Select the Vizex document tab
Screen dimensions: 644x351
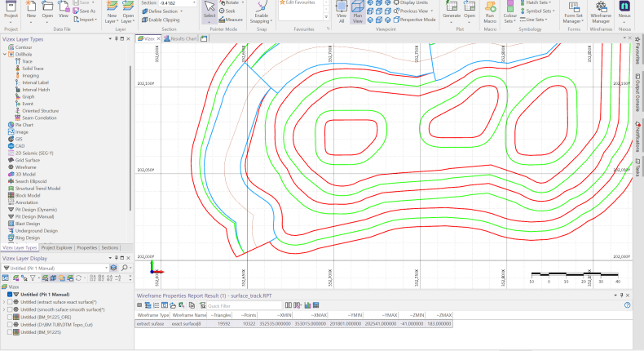[147, 38]
